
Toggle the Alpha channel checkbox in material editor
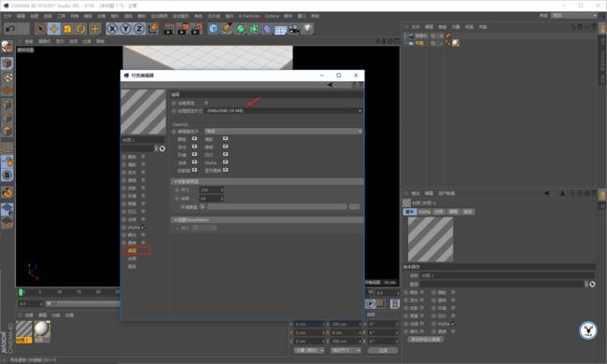[143, 227]
